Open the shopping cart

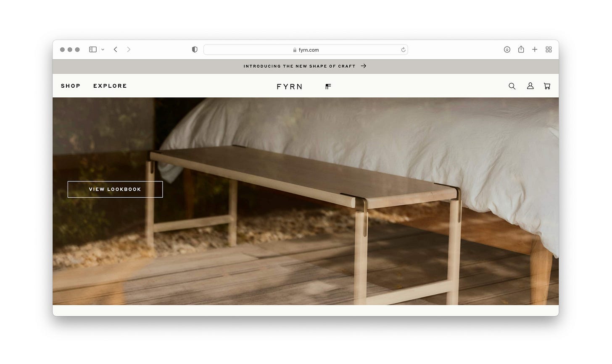point(547,86)
